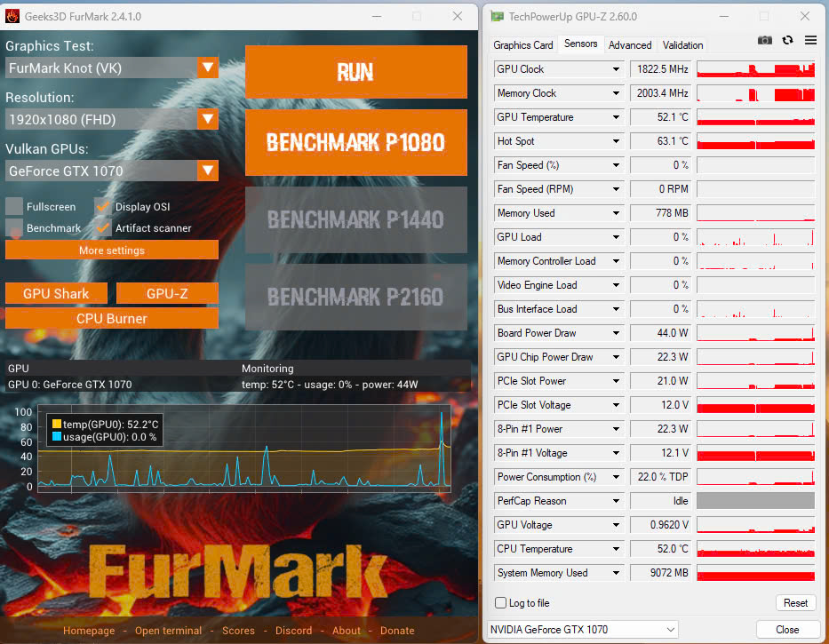The image size is (829, 644).
Task: Switch to the Graphics Card tab
Action: [x=523, y=45]
